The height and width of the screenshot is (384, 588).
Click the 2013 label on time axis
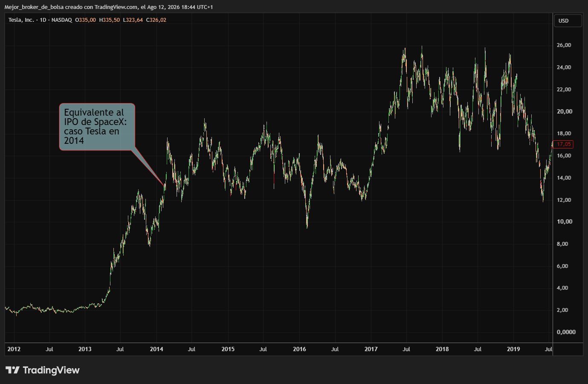point(85,349)
